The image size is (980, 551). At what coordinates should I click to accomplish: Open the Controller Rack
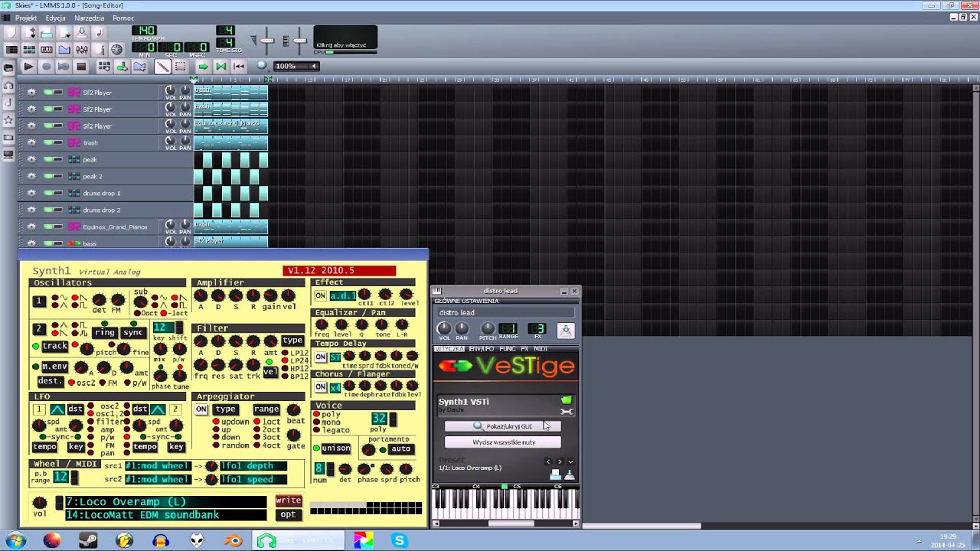[116, 50]
